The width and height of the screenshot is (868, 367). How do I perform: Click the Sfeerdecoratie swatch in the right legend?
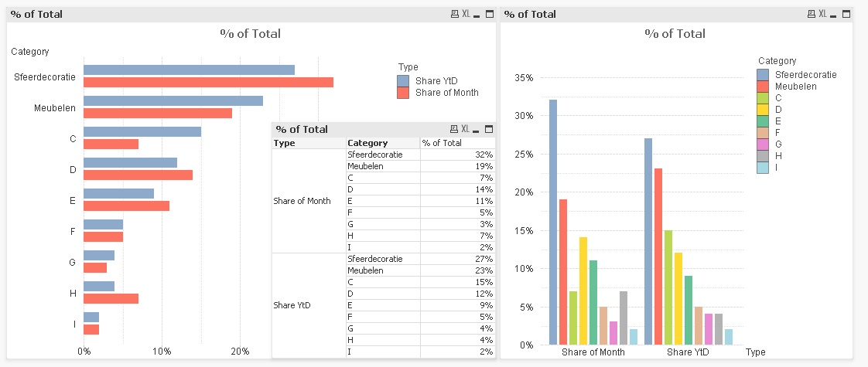[763, 75]
